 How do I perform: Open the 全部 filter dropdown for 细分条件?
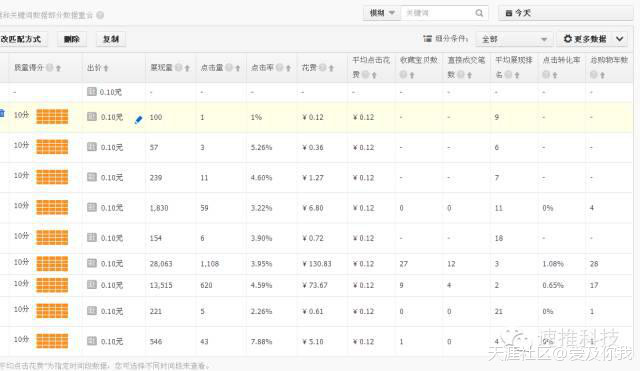[x=513, y=39]
